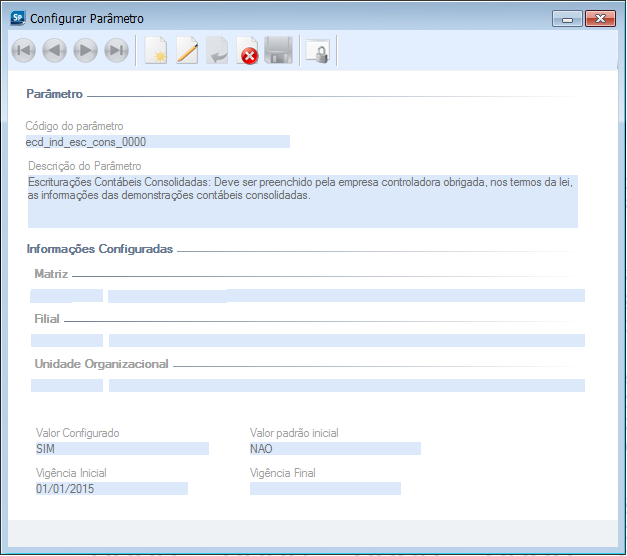
Task: Click the Filial description field
Action: pos(347,340)
